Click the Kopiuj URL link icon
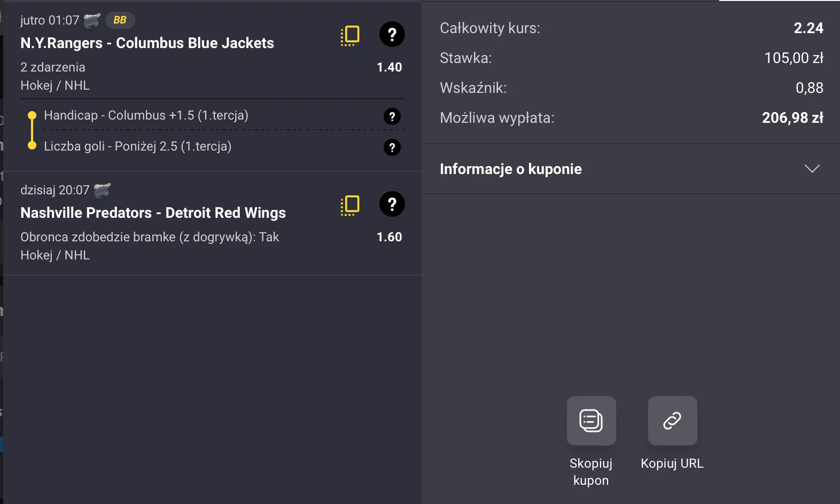The height and width of the screenshot is (504, 840). 672,421
